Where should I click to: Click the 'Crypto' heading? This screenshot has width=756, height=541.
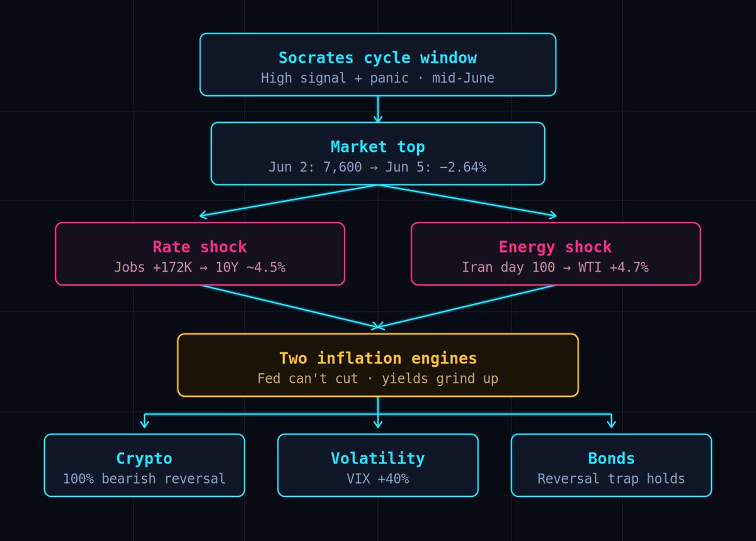pyautogui.click(x=144, y=459)
